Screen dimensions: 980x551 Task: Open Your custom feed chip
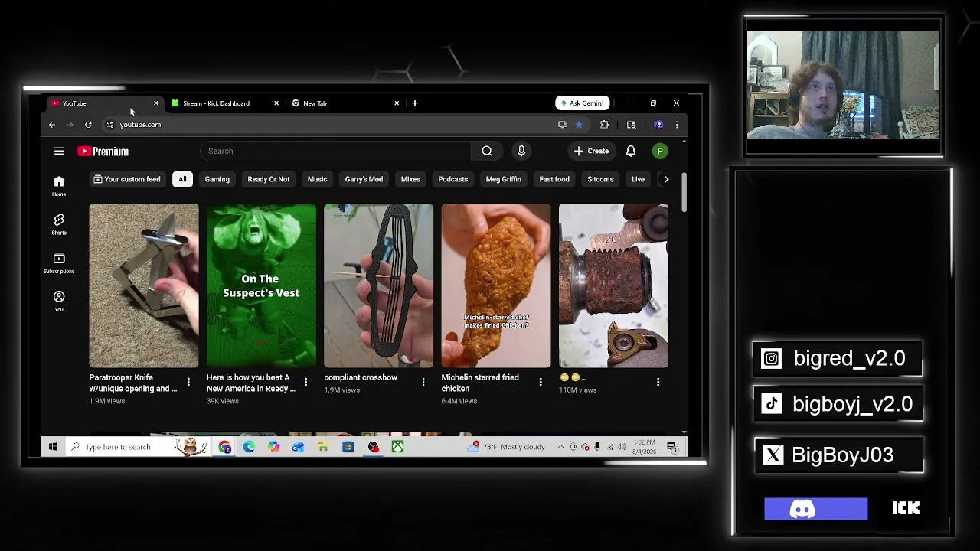point(127,179)
